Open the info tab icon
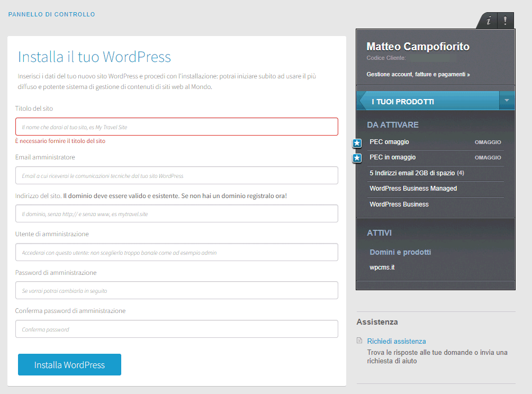 pyautogui.click(x=488, y=21)
